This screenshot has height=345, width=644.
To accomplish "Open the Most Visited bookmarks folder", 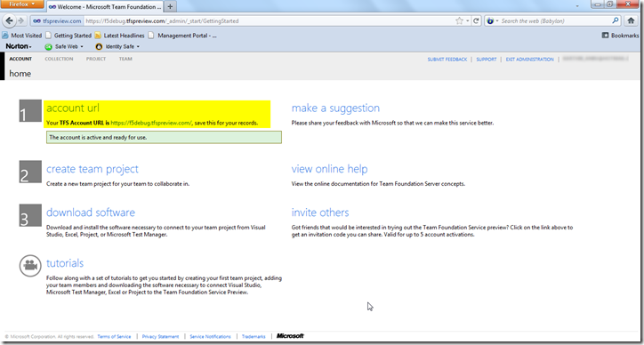I will tap(21, 36).
